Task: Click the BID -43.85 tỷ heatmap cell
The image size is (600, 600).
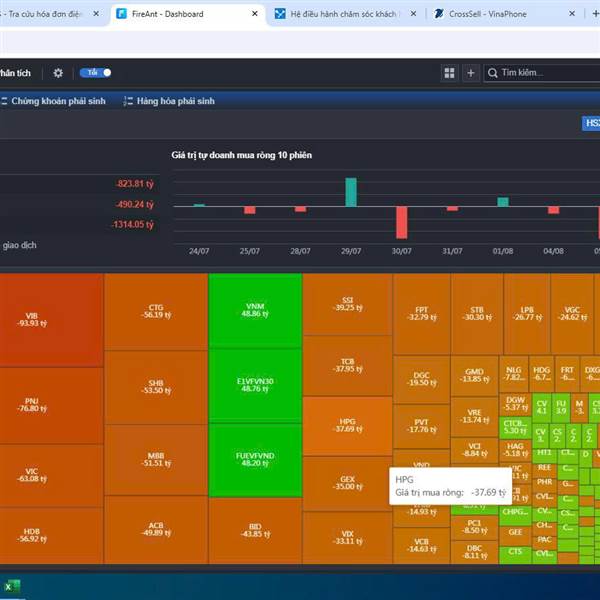Action: click(x=255, y=530)
